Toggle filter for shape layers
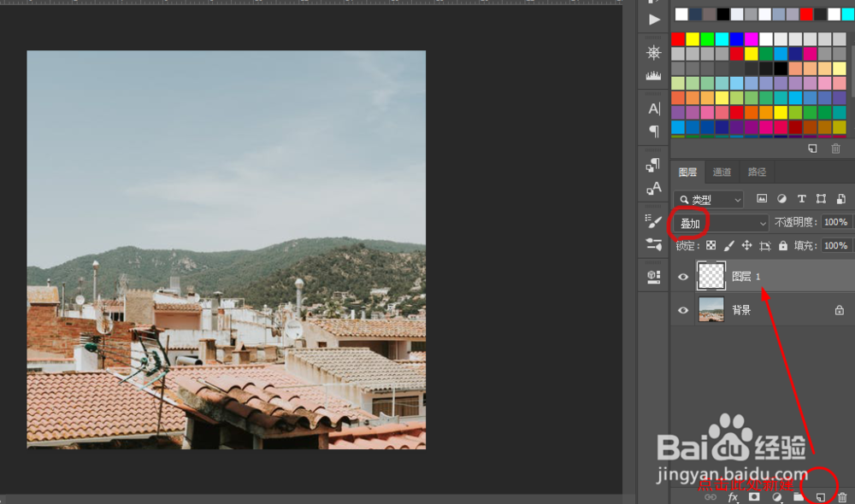This screenshot has height=504, width=855. [x=821, y=199]
